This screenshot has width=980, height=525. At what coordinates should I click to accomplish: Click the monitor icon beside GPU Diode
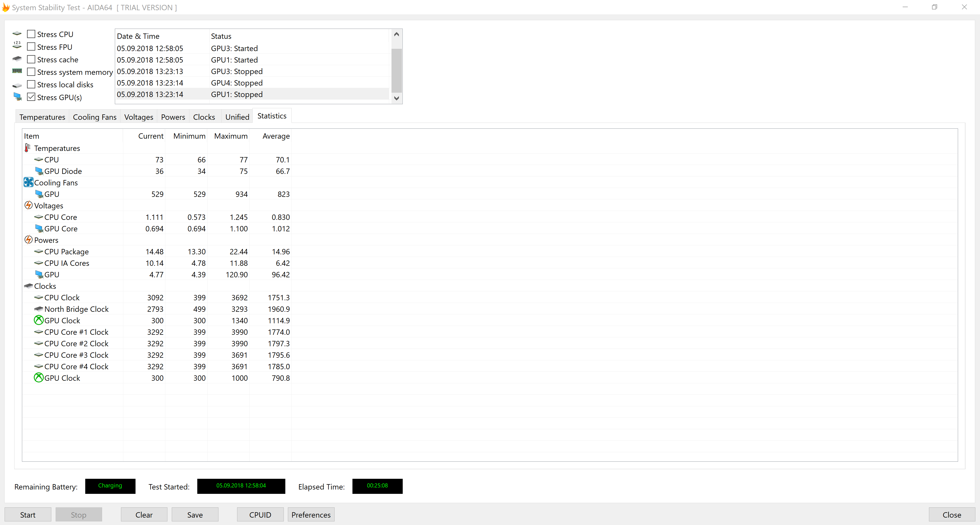(x=39, y=171)
